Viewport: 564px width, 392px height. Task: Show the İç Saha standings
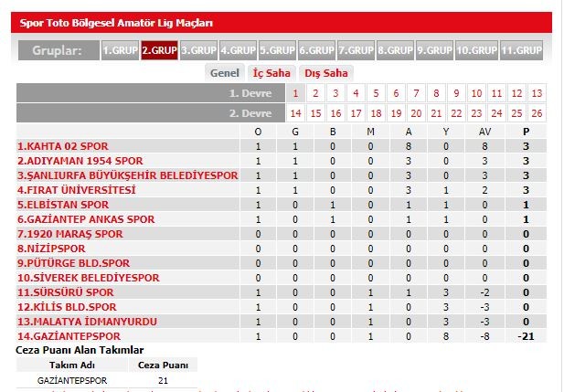[x=271, y=73]
